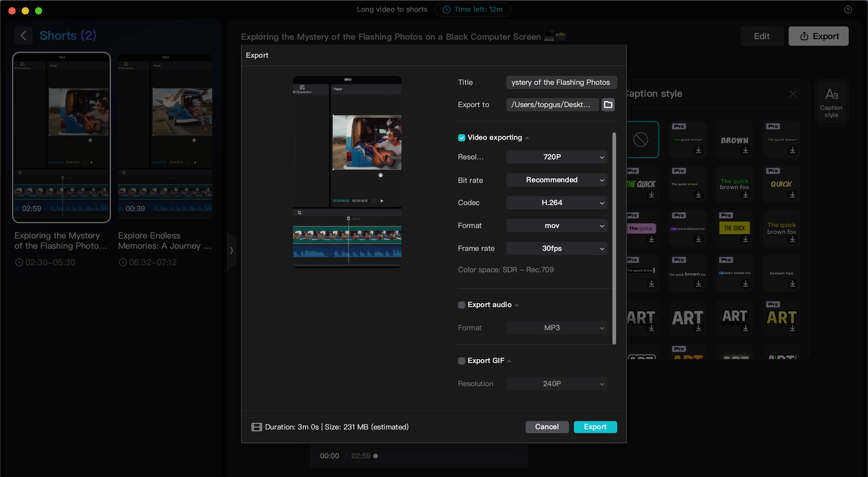Download the plain 'brown fox' caption style

[792, 285]
